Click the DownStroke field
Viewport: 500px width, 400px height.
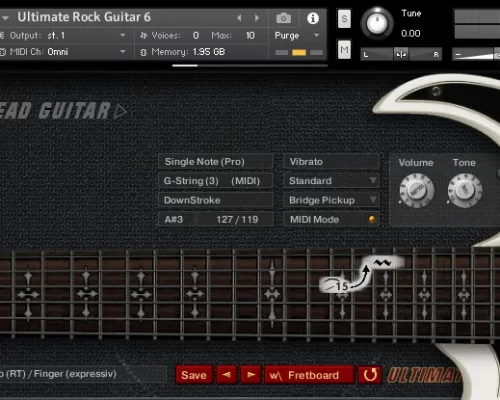pos(216,200)
